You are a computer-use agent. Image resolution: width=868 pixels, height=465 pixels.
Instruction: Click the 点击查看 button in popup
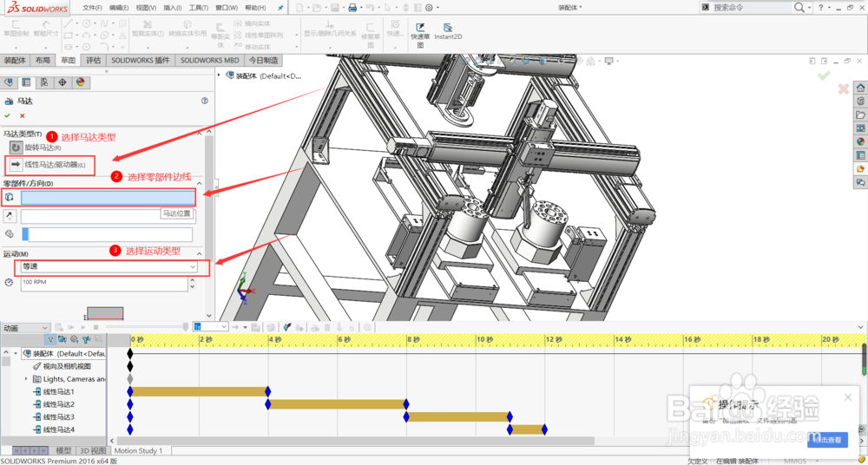[x=827, y=440]
